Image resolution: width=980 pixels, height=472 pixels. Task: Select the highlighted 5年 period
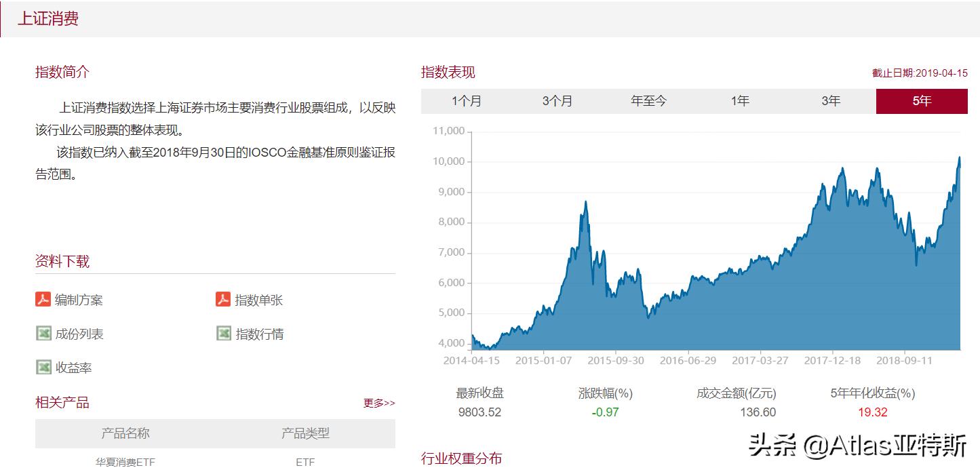pos(921,100)
